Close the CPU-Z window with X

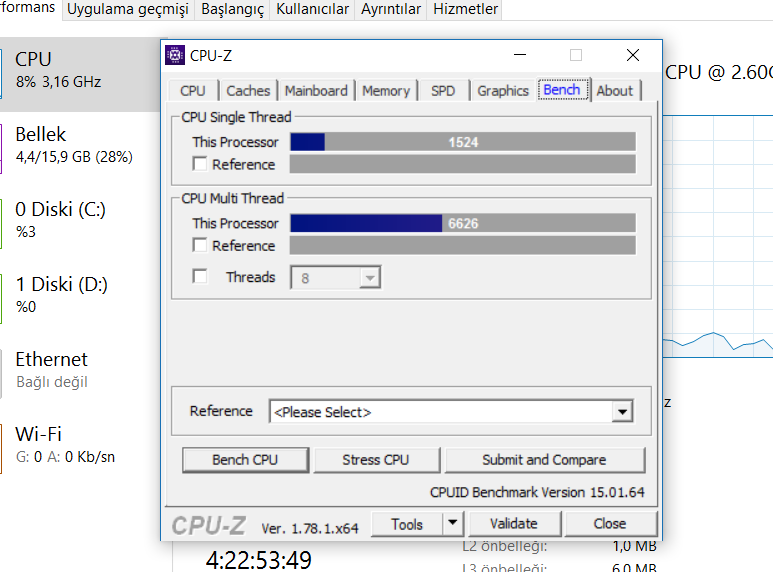click(633, 55)
